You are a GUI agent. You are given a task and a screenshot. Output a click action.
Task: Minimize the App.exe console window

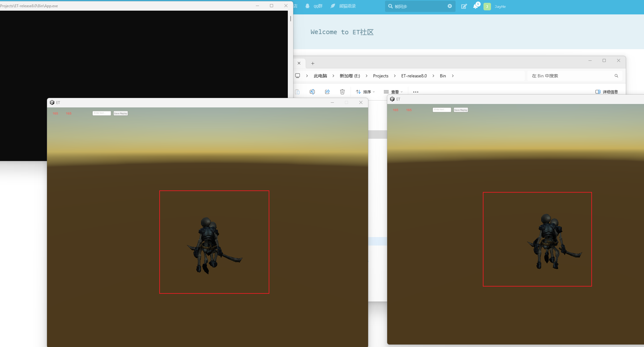click(257, 6)
